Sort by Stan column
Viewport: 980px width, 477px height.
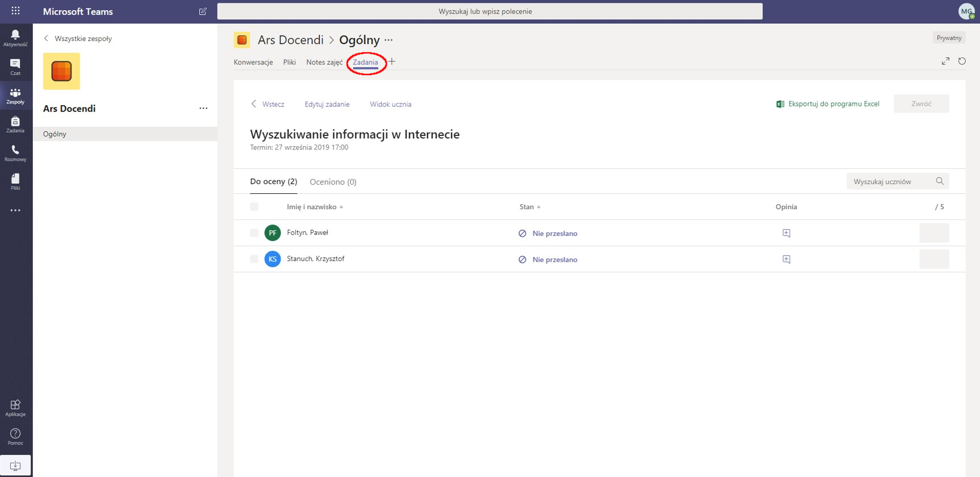tap(529, 207)
